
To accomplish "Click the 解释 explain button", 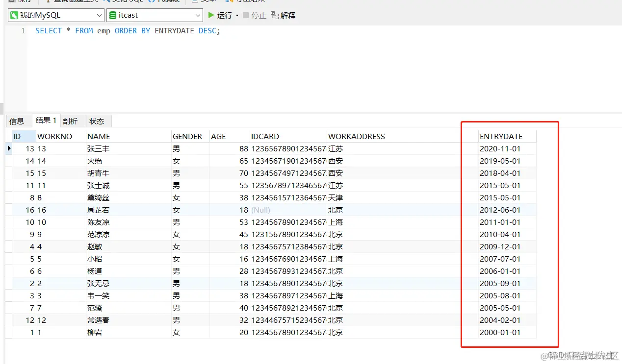I will (x=283, y=15).
